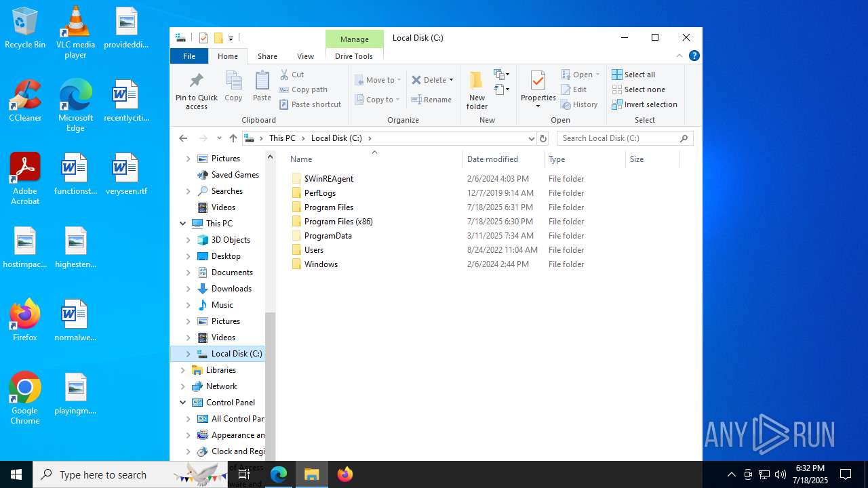Refresh the Local Disk (C:) view

542,138
